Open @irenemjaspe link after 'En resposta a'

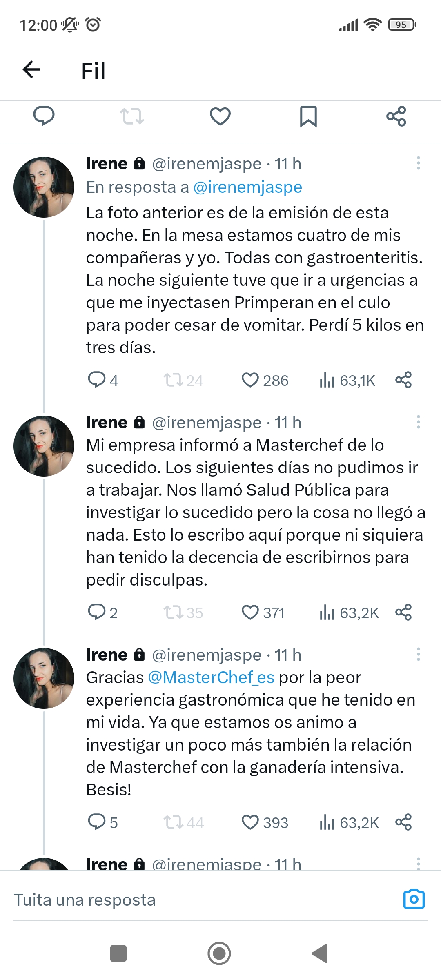(247, 187)
